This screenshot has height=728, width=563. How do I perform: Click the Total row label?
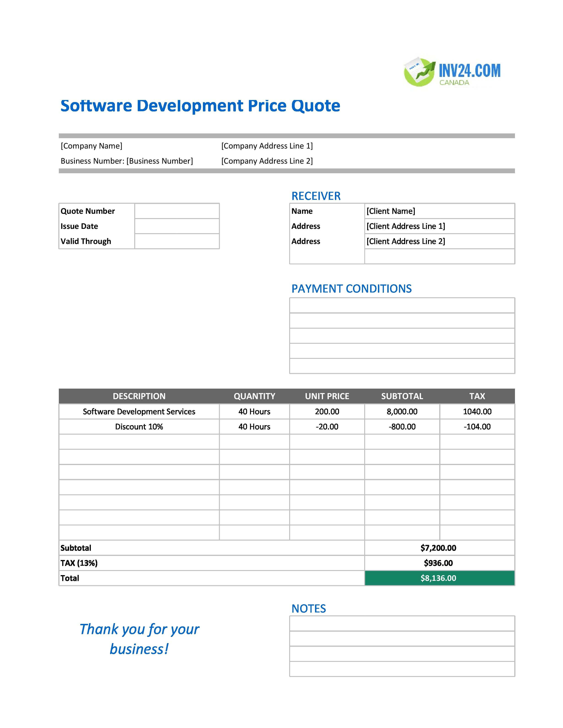[70, 578]
